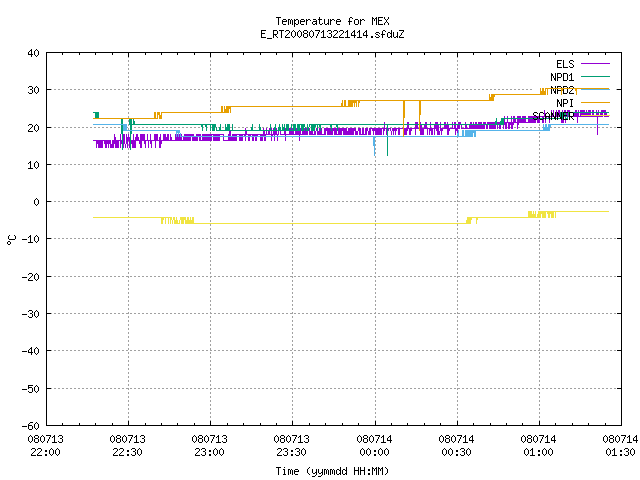
Task: Click the y-axis value '-20'
Action: tap(31, 277)
